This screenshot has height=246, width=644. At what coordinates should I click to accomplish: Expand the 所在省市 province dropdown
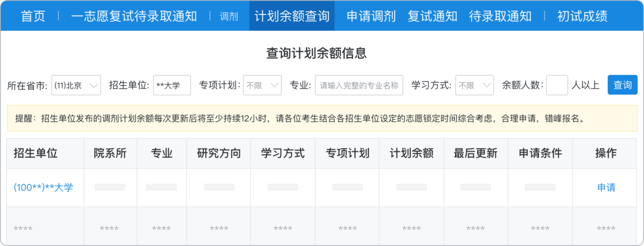tap(76, 85)
